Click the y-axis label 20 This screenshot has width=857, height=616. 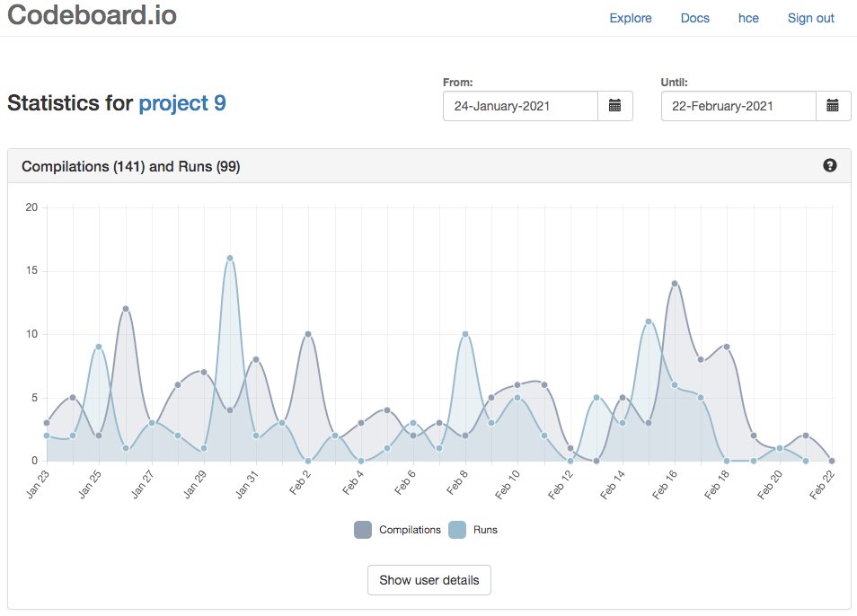pyautogui.click(x=31, y=207)
